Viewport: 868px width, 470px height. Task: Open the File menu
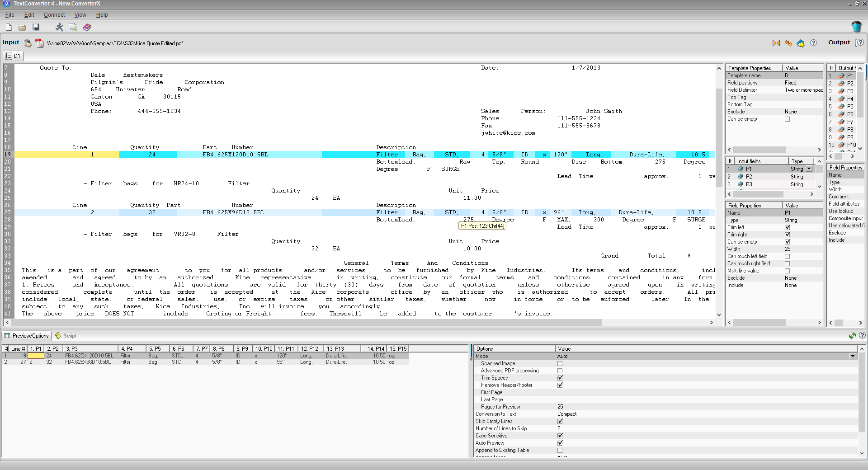[x=9, y=15]
